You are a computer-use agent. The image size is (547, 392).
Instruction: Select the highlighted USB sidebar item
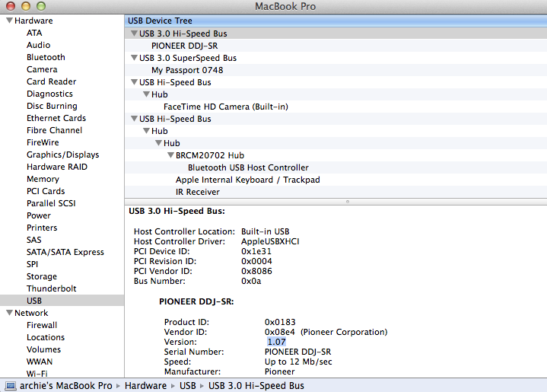tap(62, 301)
